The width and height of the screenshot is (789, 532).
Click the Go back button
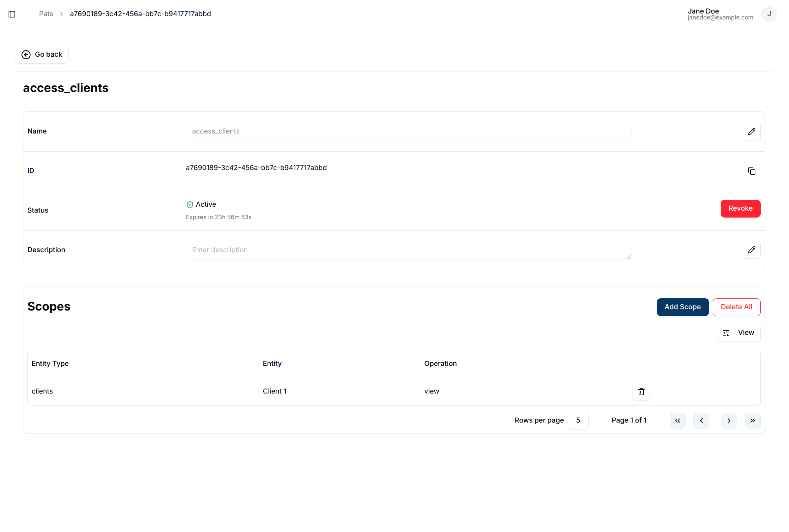coord(42,54)
